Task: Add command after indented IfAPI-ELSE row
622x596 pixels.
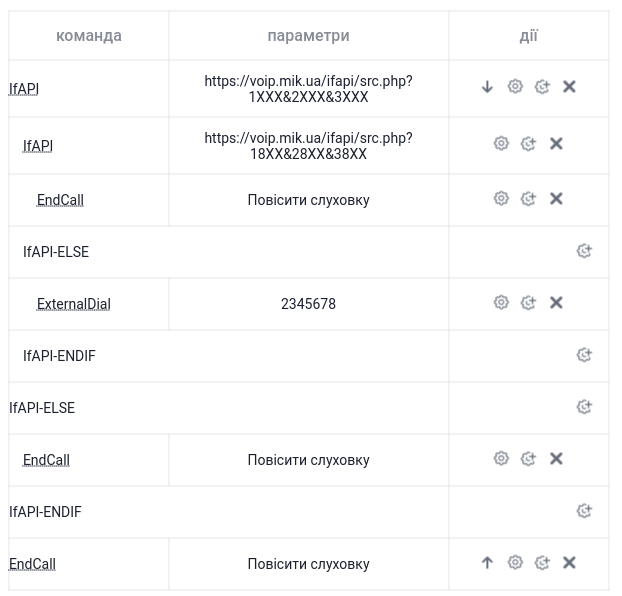Action: [x=584, y=251]
